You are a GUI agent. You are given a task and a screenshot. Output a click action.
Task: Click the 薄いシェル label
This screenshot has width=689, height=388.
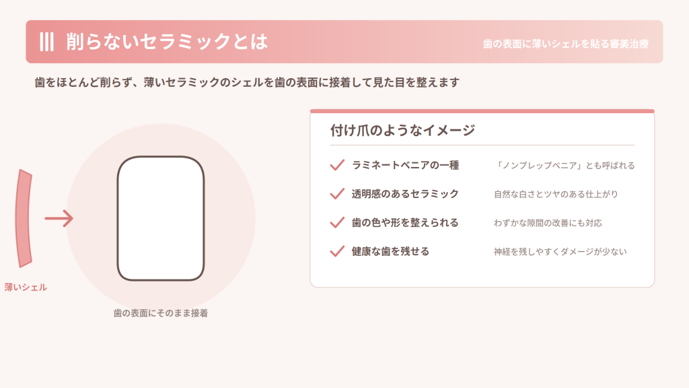(x=25, y=287)
